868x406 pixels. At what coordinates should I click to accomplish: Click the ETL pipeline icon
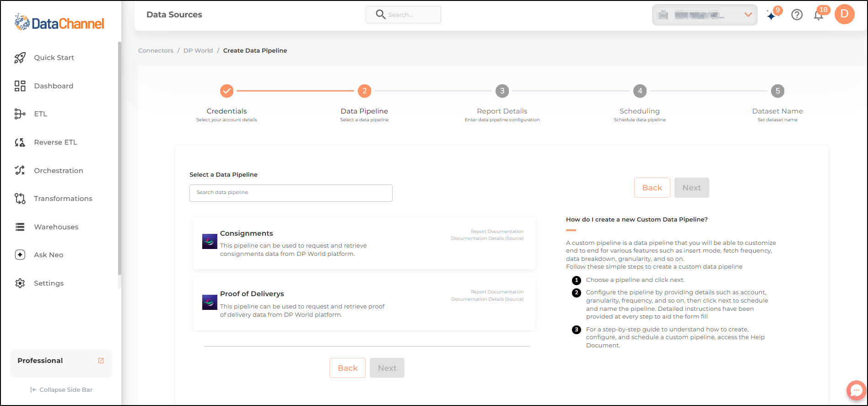(x=20, y=114)
